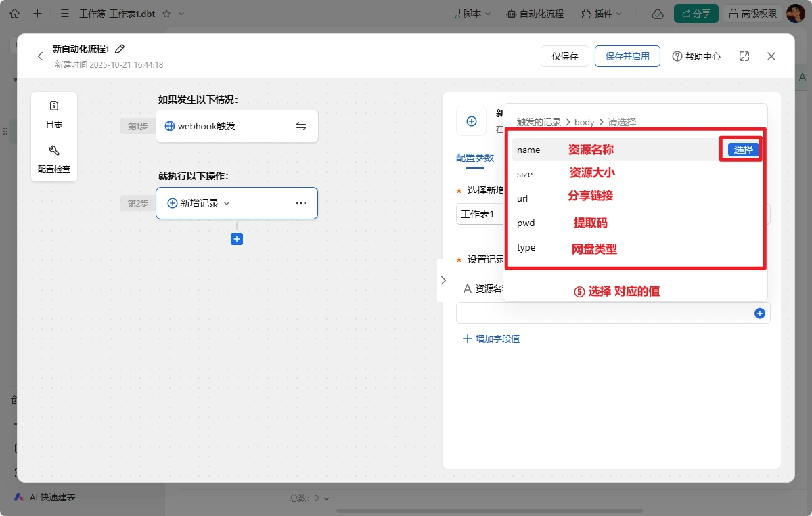Click the 增加字段值 link
The height and width of the screenshot is (516, 812).
click(x=491, y=339)
